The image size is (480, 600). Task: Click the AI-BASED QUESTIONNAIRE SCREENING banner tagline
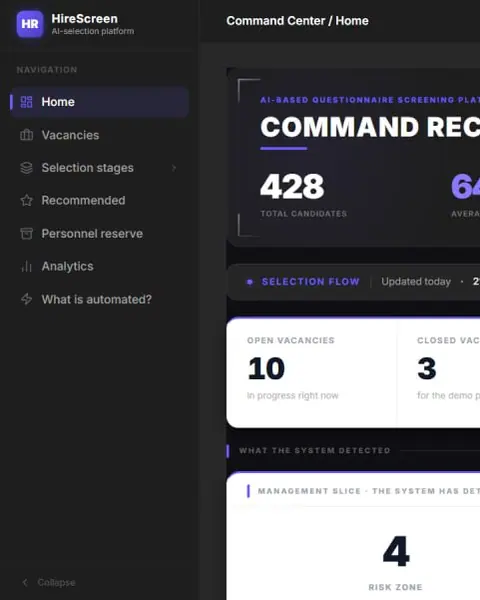[370, 100]
